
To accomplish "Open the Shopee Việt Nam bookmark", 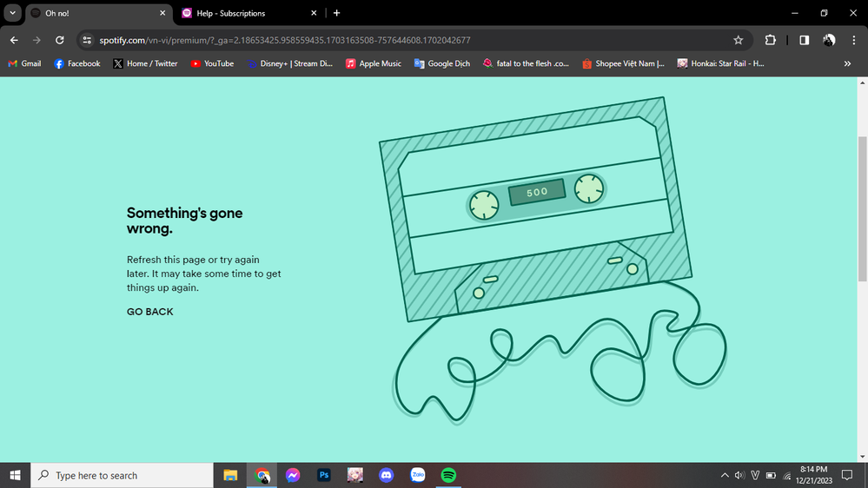I will (623, 63).
